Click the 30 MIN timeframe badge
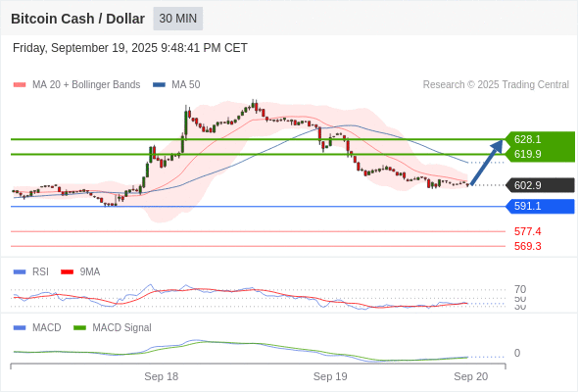 pos(177,19)
